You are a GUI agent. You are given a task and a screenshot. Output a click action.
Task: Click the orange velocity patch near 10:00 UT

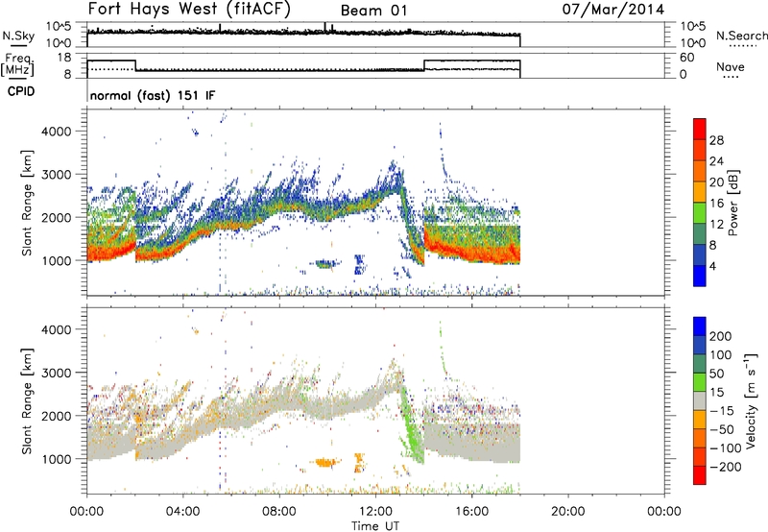(x=324, y=462)
